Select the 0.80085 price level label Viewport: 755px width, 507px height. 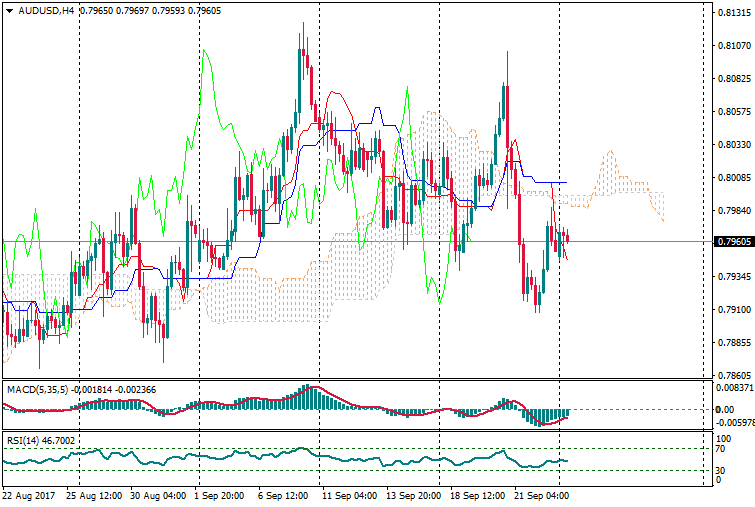[734, 178]
